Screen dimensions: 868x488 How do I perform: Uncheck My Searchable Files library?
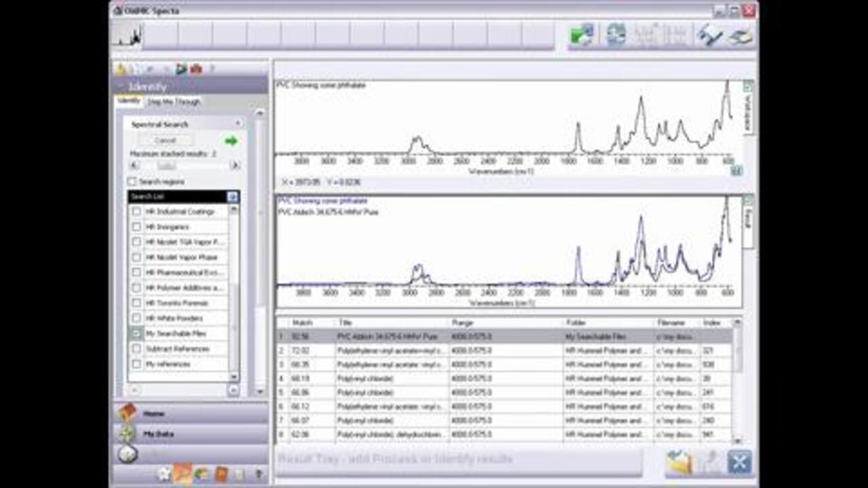[136, 333]
